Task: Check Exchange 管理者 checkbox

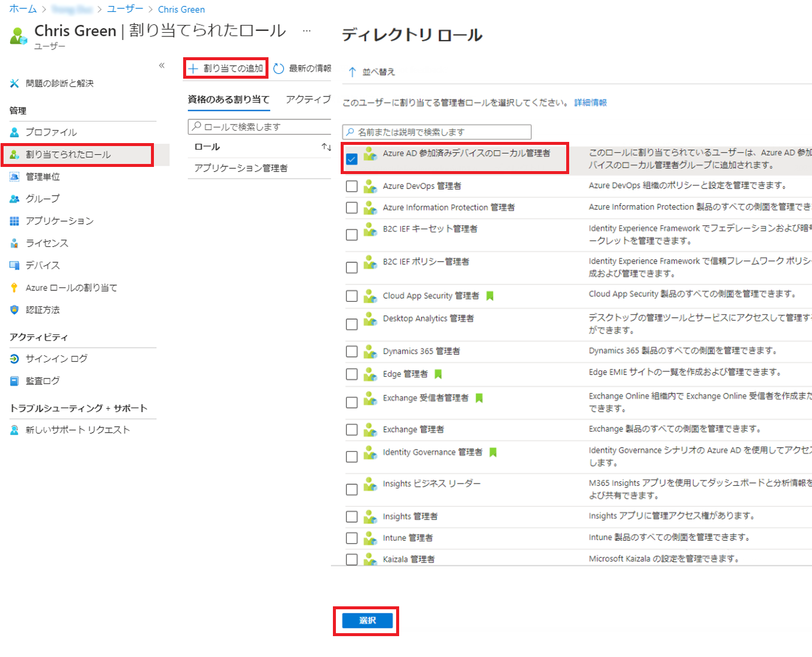Action: 352,430
